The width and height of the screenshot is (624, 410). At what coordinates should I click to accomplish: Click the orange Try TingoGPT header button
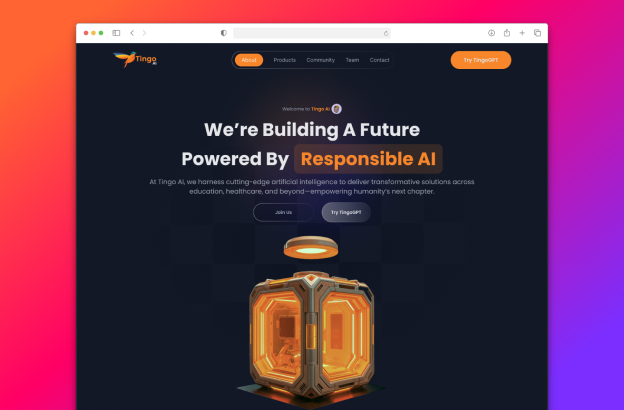(481, 60)
